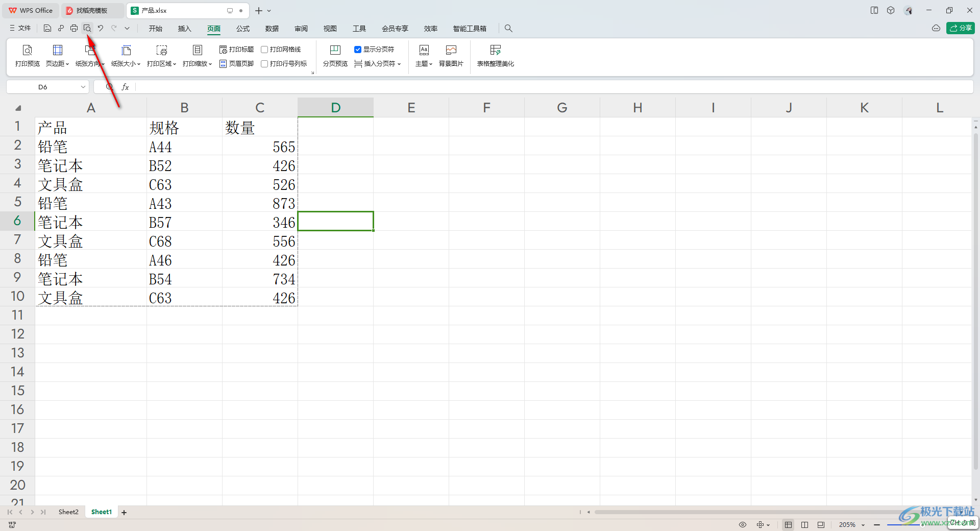Open the 公式 Formulas ribbon tab
980x531 pixels.
(x=243, y=29)
